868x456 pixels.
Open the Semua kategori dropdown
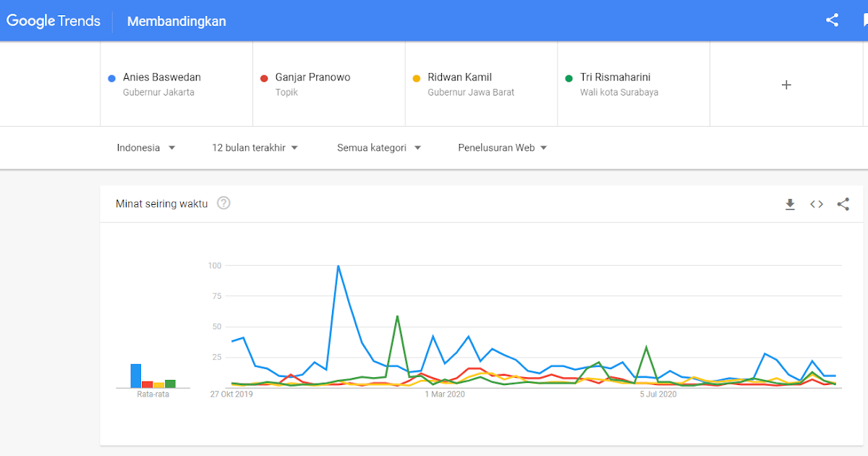(379, 148)
